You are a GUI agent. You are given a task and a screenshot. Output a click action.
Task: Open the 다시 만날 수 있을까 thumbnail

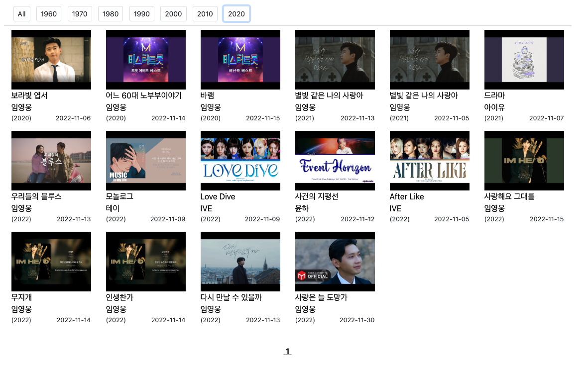coord(240,262)
